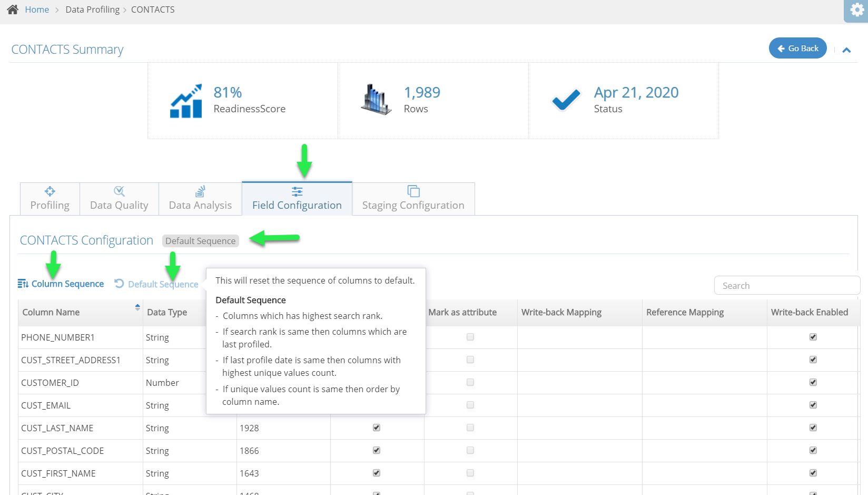Click the Column Sequence link
The height and width of the screenshot is (495, 868).
click(x=61, y=284)
